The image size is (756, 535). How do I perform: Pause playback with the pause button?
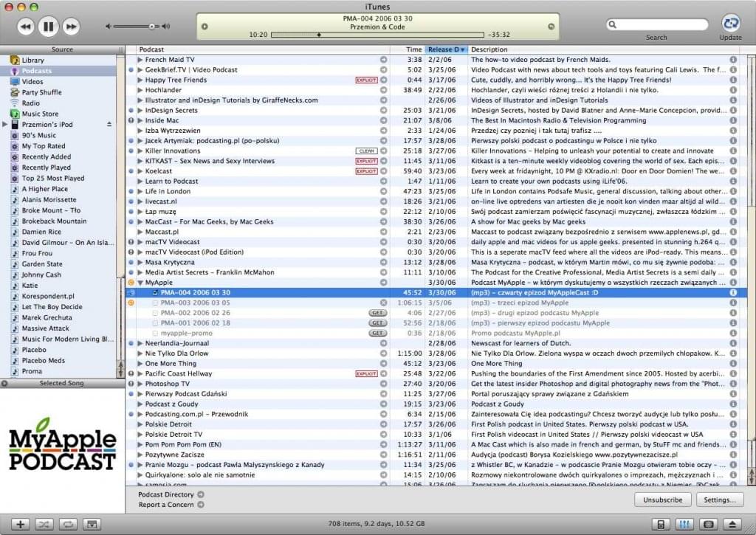pos(48,27)
